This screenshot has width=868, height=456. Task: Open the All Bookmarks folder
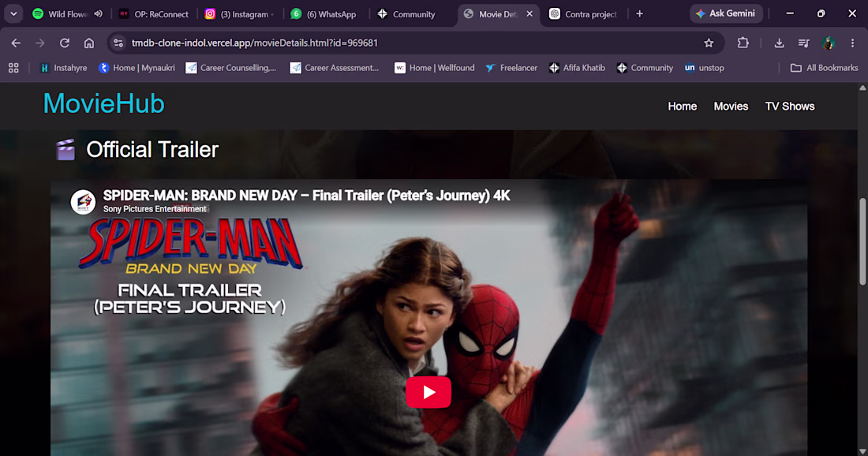pyautogui.click(x=825, y=68)
